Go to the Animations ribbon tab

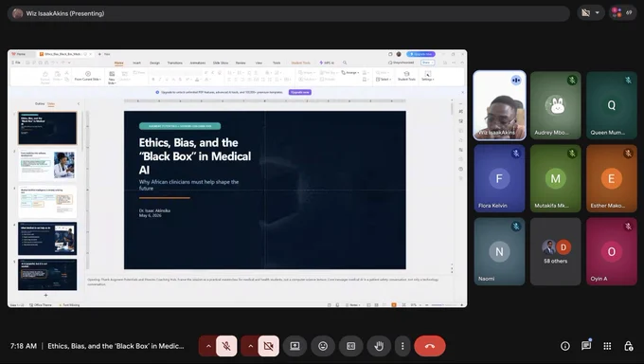(x=198, y=63)
